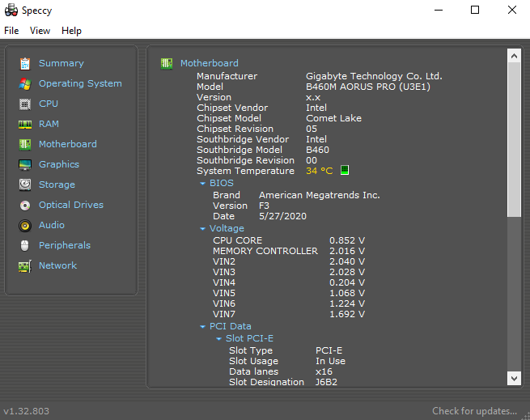Collapse the Voltage section
Screen dimensions: 530x420
(x=203, y=229)
